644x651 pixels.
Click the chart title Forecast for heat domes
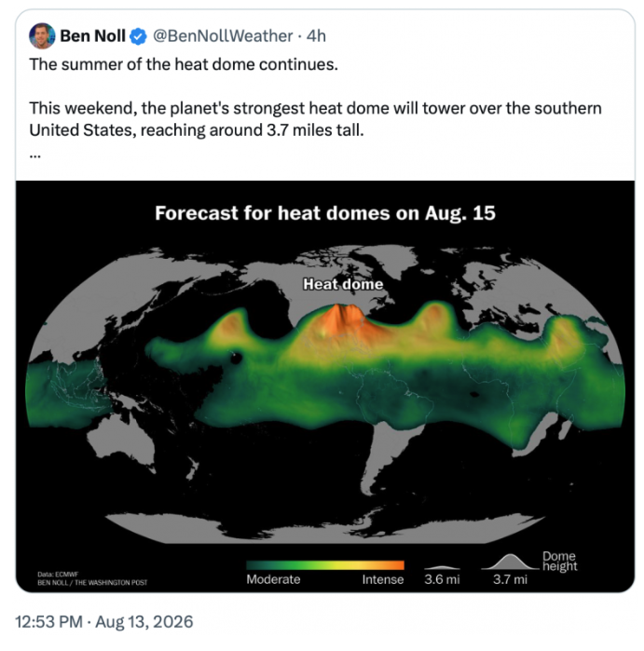click(325, 213)
